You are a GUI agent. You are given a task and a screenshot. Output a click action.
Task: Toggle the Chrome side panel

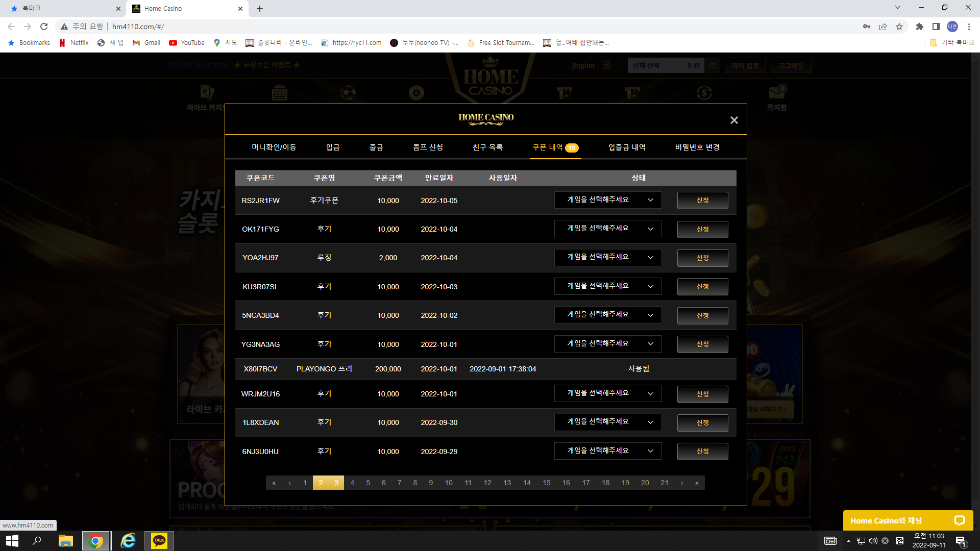[936, 27]
